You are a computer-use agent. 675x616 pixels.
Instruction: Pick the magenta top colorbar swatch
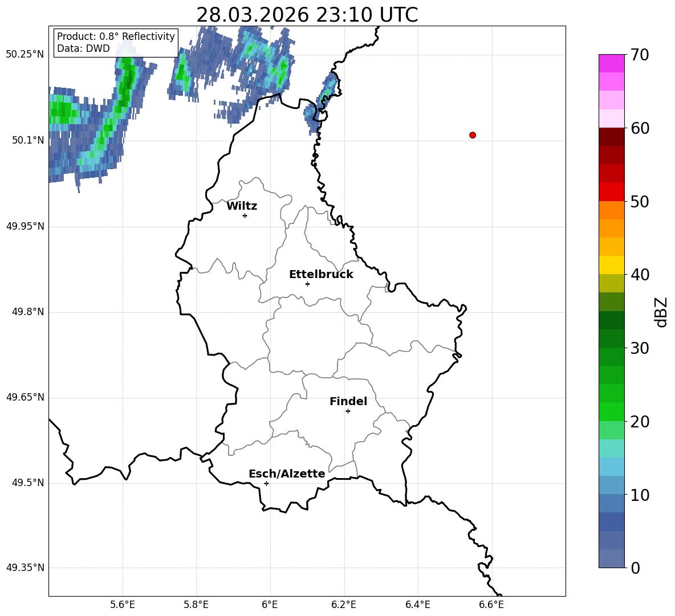pyautogui.click(x=612, y=63)
